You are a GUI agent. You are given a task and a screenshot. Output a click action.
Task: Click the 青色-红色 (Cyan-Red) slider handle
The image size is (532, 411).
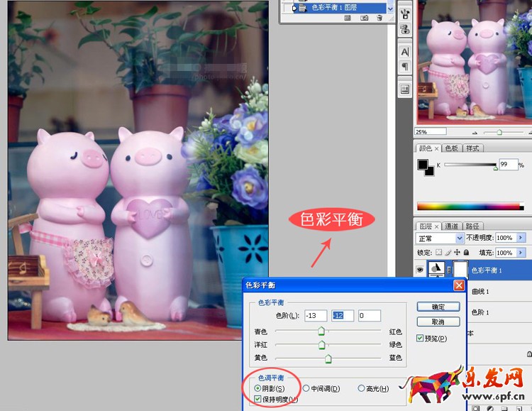[x=321, y=331]
